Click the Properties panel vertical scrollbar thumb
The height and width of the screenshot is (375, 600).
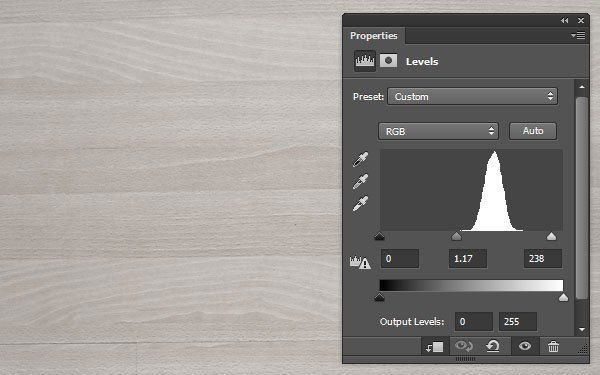(582, 198)
